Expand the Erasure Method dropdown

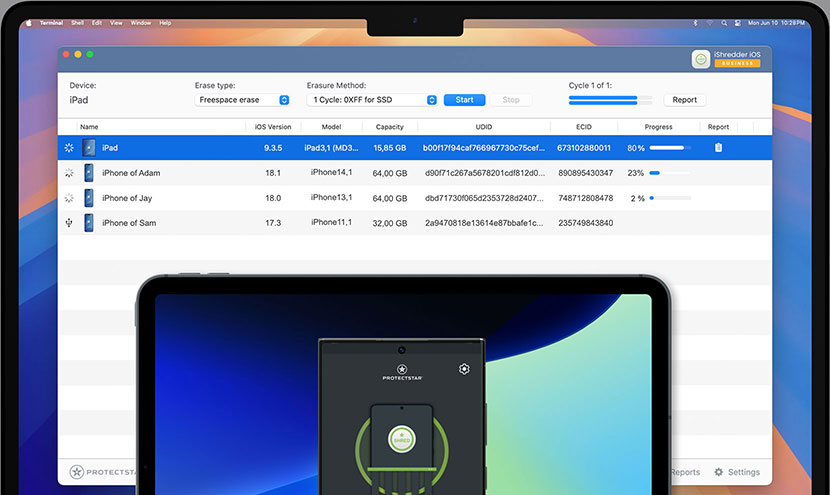coord(372,100)
